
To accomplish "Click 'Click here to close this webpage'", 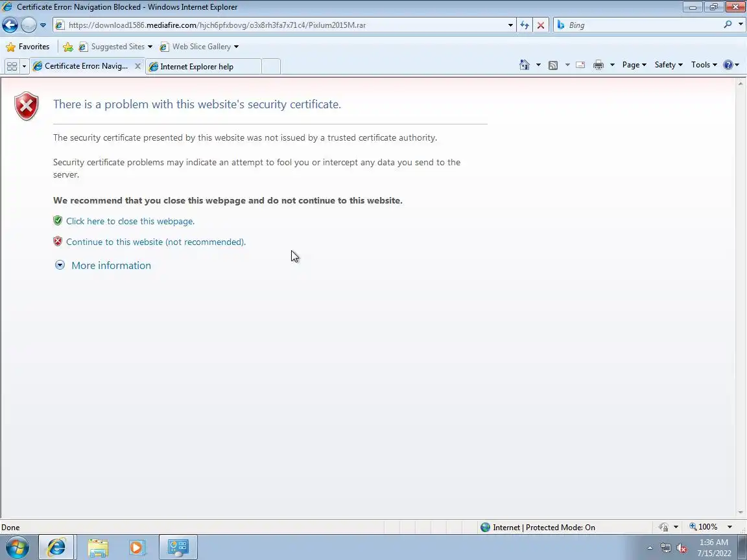I will [130, 222].
